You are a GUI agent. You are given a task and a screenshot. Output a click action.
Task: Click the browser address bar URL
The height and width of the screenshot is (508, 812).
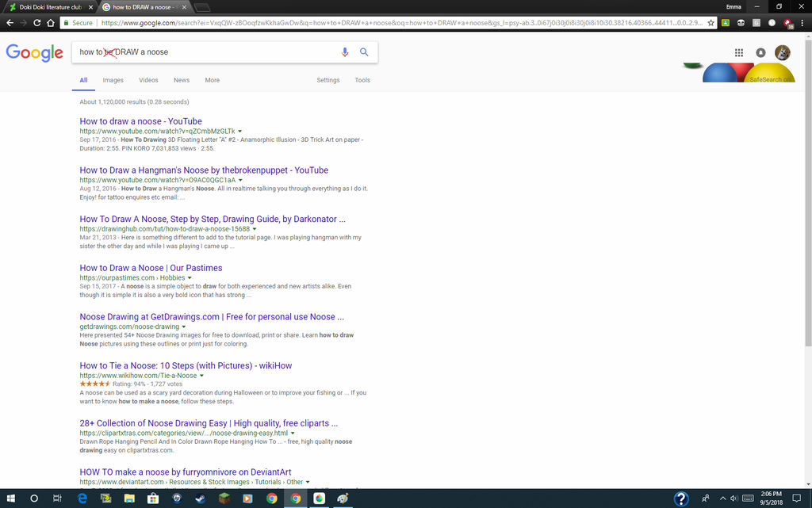(401, 23)
